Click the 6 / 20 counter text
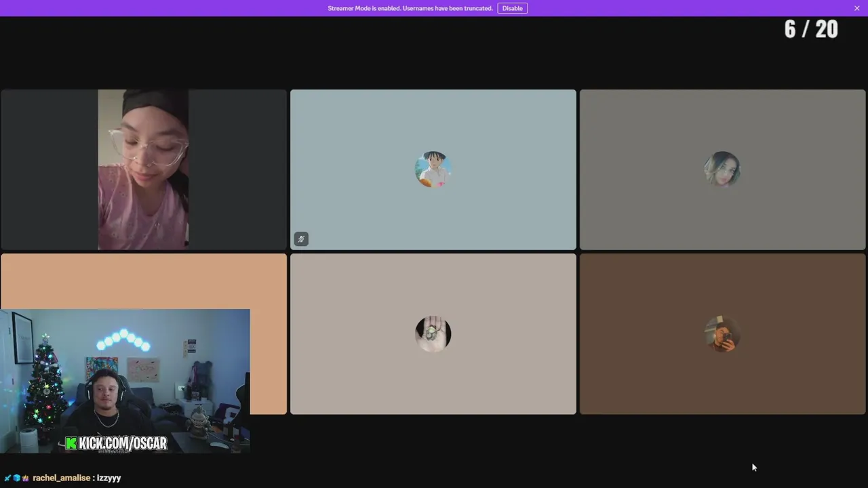The image size is (868, 488). (x=811, y=29)
